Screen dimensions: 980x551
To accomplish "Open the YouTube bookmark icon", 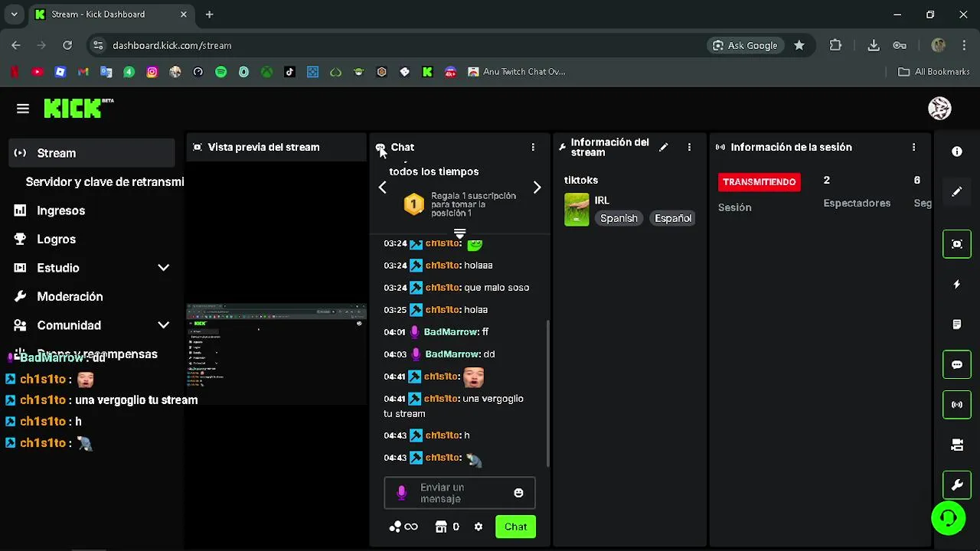I will tap(38, 71).
